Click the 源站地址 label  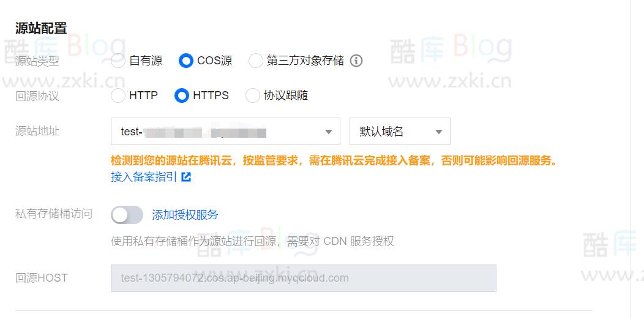[37, 131]
